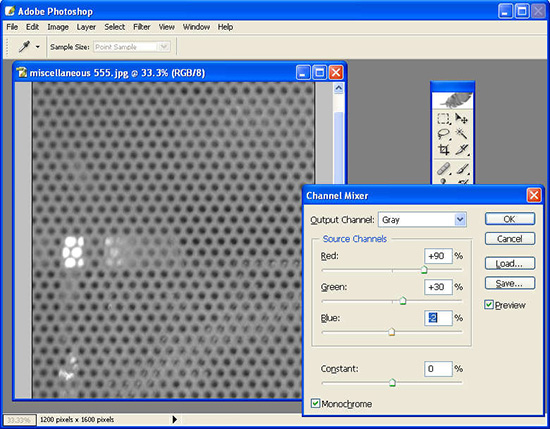This screenshot has width=550, height=429.
Task: Open the Filter menu
Action: coord(141,27)
